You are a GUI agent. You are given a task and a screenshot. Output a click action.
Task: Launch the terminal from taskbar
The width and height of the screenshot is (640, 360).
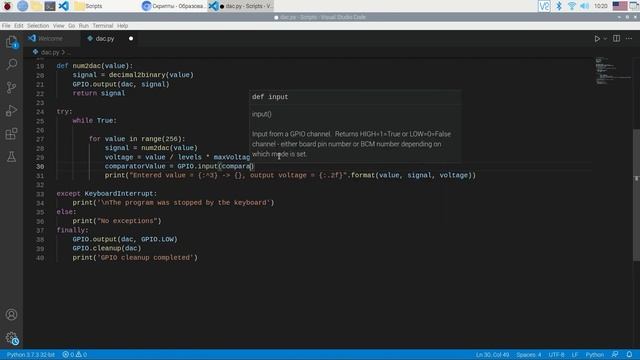pos(50,6)
